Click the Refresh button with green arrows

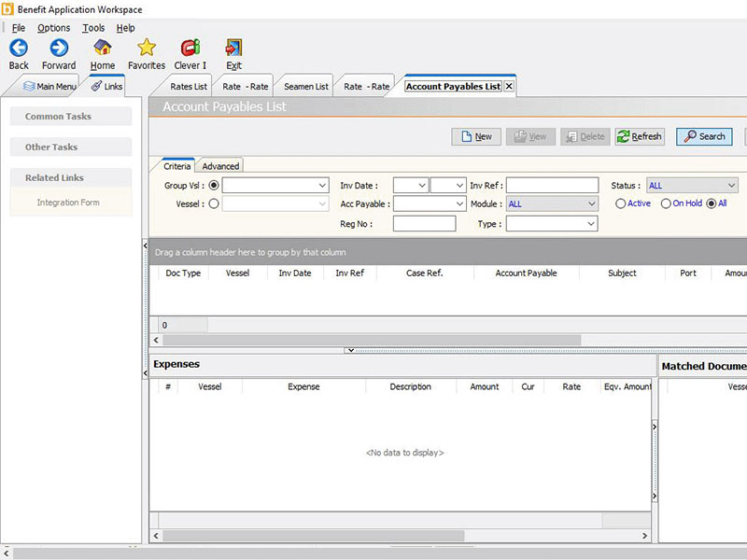click(640, 136)
